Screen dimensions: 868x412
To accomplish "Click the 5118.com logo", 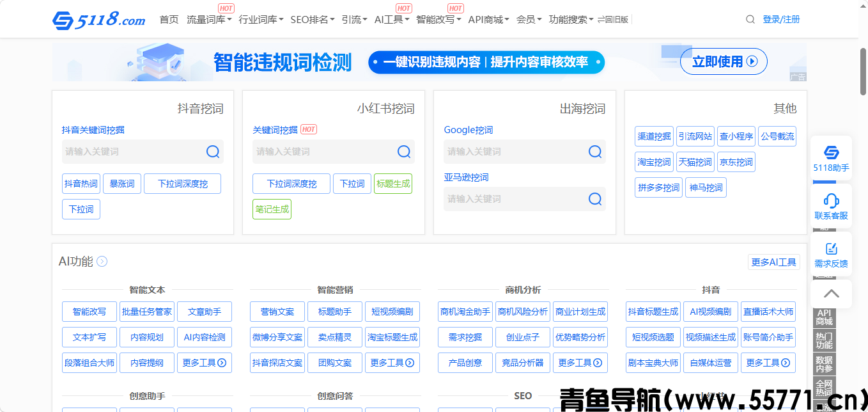I will tap(99, 20).
